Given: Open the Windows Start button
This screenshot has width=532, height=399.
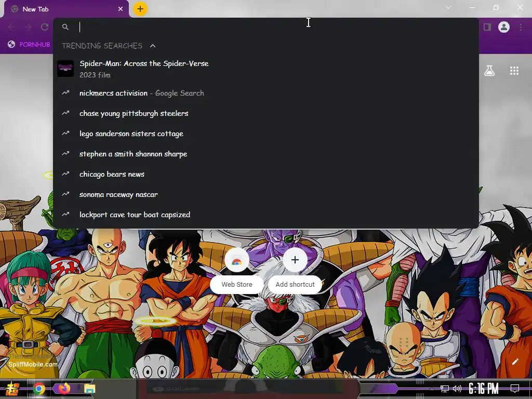Looking at the screenshot, I should click(12, 389).
